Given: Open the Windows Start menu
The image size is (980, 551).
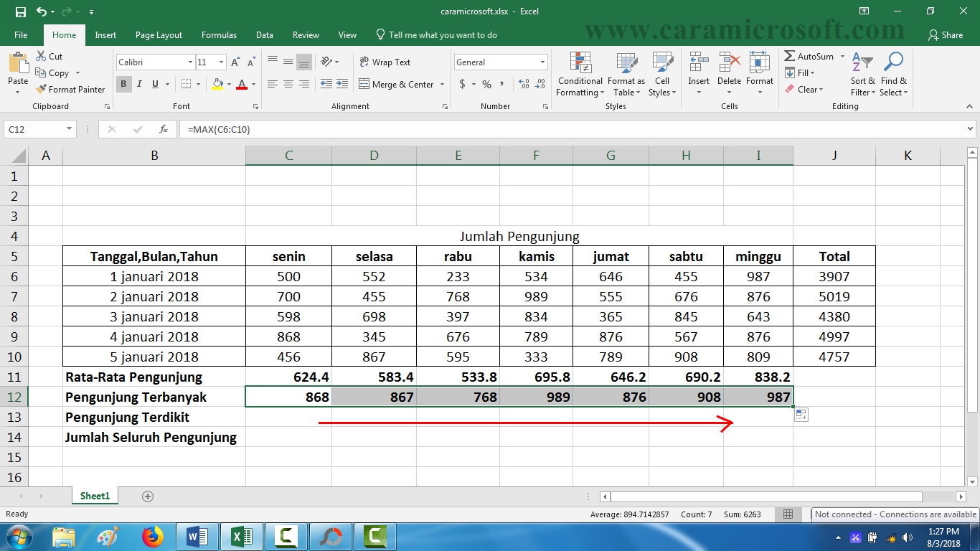Looking at the screenshot, I should point(17,537).
